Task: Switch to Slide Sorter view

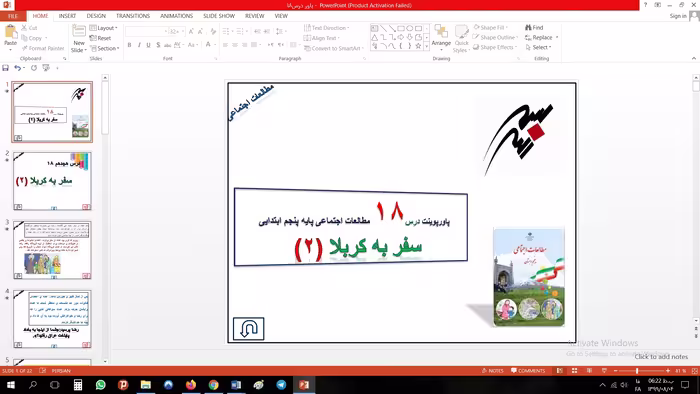Action: (x=575, y=371)
